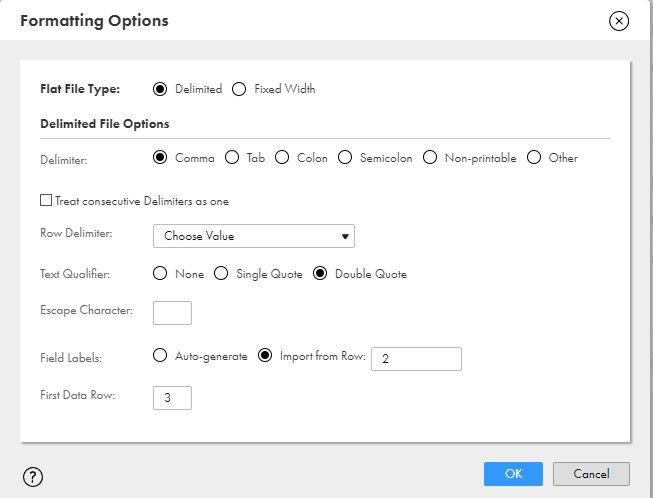
Task: Click the Field Labels label
Action: click(71, 358)
